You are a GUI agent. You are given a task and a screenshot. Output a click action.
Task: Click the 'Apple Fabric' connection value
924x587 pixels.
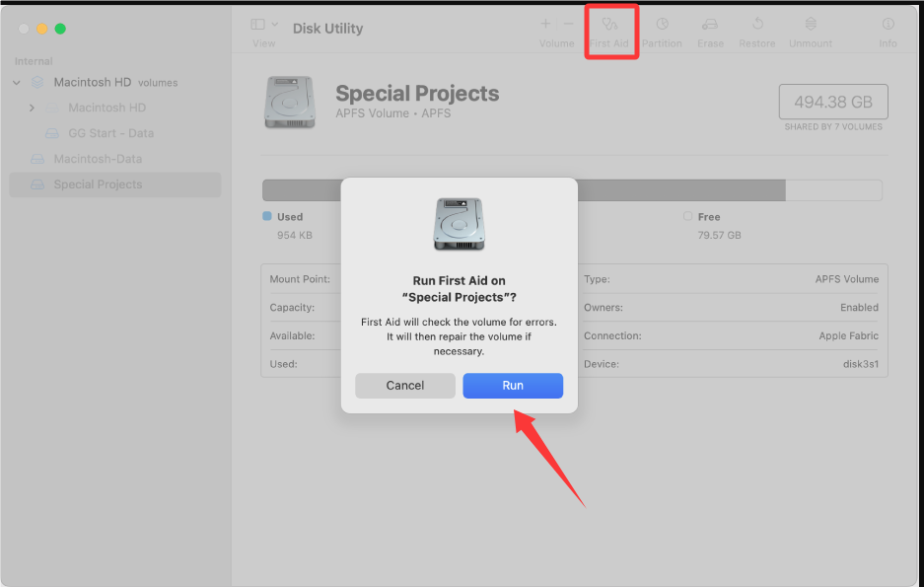849,336
